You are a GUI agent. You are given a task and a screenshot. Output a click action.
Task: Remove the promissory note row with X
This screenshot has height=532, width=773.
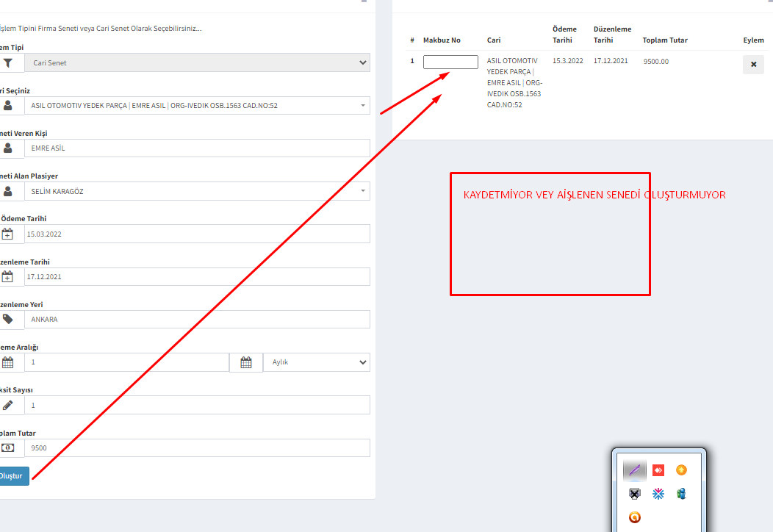[x=753, y=65]
